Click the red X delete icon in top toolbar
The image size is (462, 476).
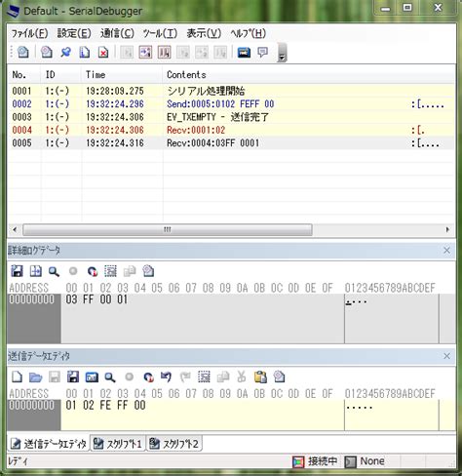103,53
